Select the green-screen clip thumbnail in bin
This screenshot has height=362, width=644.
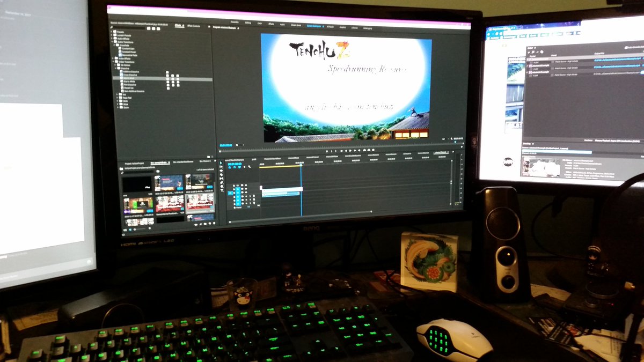(x=138, y=204)
